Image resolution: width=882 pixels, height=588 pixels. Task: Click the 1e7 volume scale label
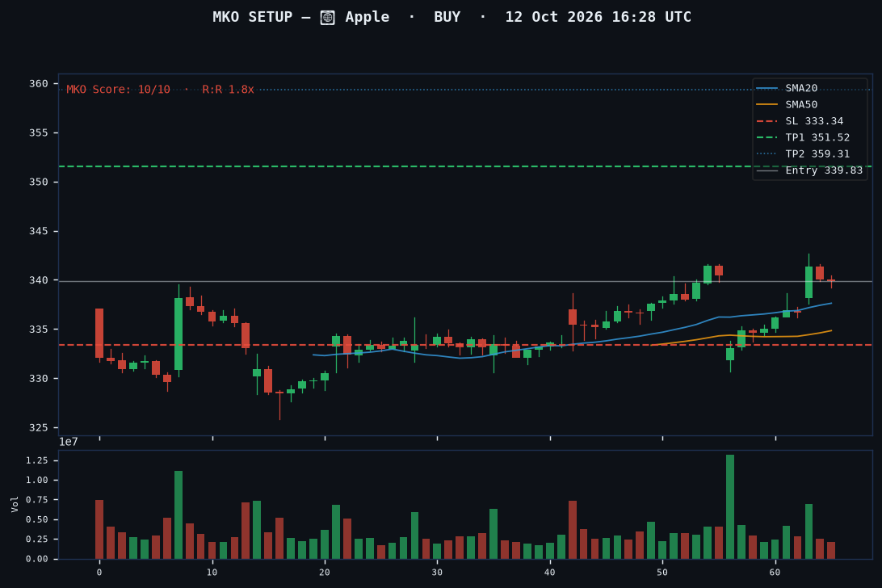click(69, 443)
